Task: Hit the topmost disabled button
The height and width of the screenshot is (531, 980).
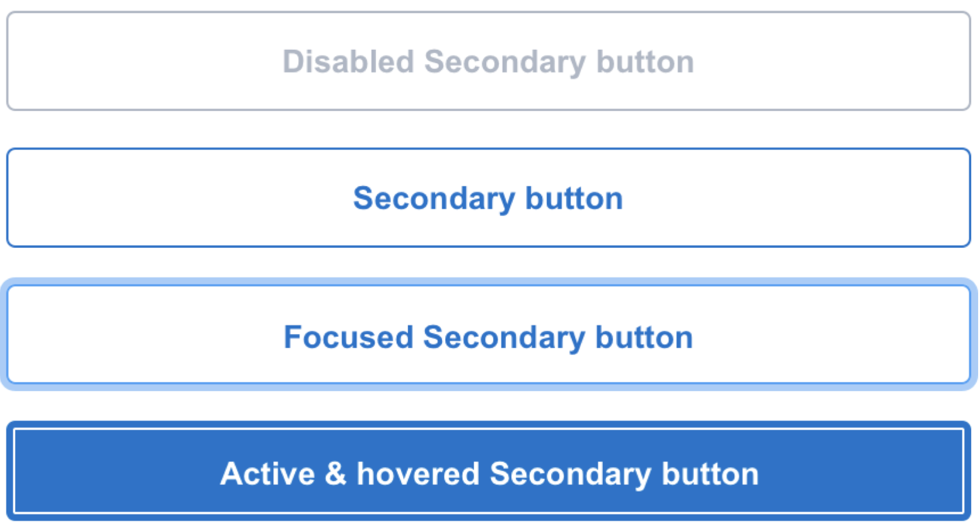Action: pyautogui.click(x=488, y=61)
